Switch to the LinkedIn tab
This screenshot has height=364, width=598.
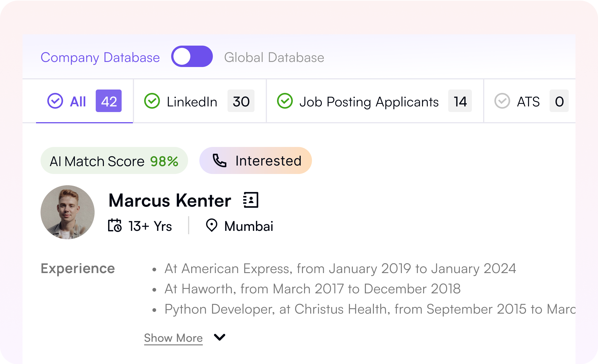(x=192, y=102)
